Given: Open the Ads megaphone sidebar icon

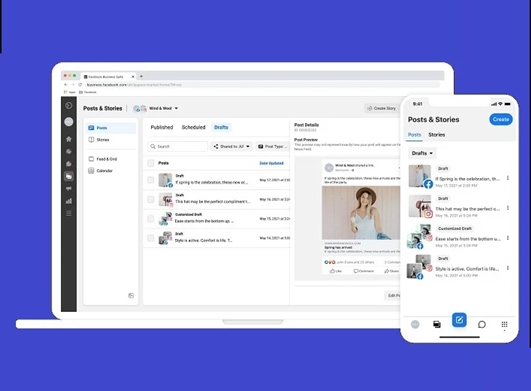Looking at the screenshot, I should 69,189.
